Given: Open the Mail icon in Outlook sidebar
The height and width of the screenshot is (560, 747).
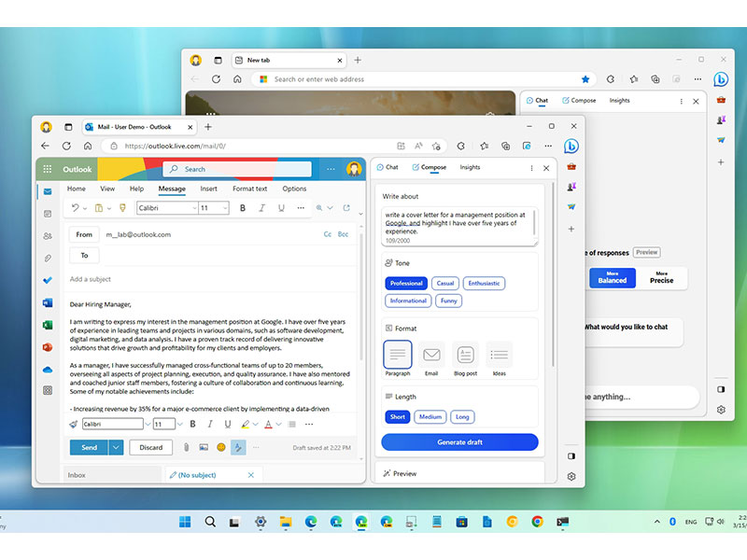Looking at the screenshot, I should [x=48, y=191].
